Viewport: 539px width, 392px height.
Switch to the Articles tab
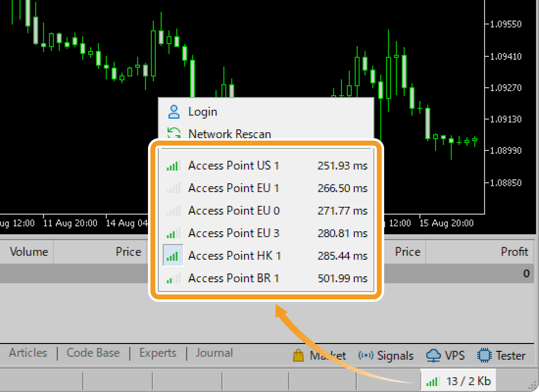tap(28, 353)
